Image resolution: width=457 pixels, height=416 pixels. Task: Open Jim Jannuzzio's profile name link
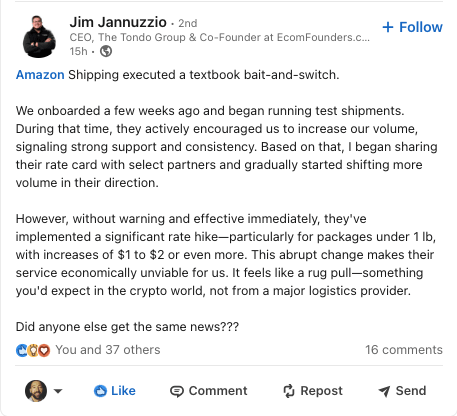[118, 22]
